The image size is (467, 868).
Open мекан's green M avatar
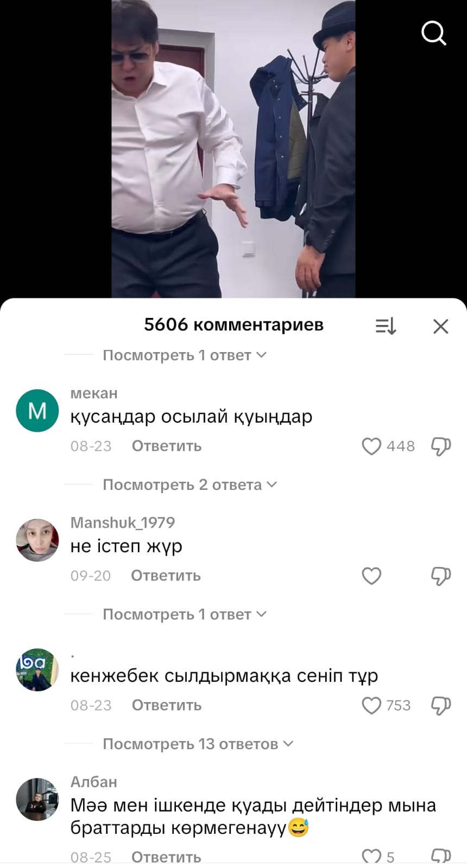point(37,411)
